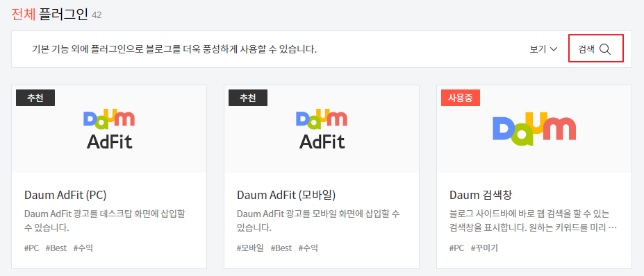Screen dimensions: 644x276
Task: Select the Daum 검색창 plugin title
Action: (x=481, y=195)
